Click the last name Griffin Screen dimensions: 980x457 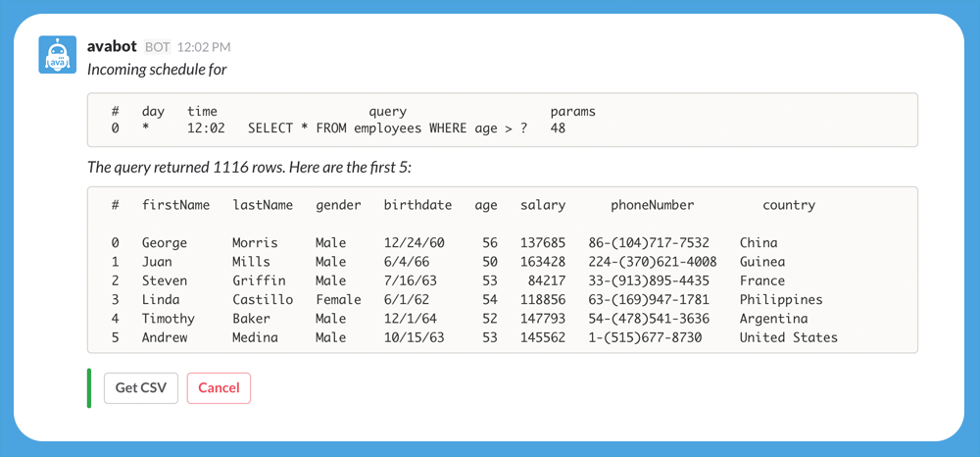259,280
